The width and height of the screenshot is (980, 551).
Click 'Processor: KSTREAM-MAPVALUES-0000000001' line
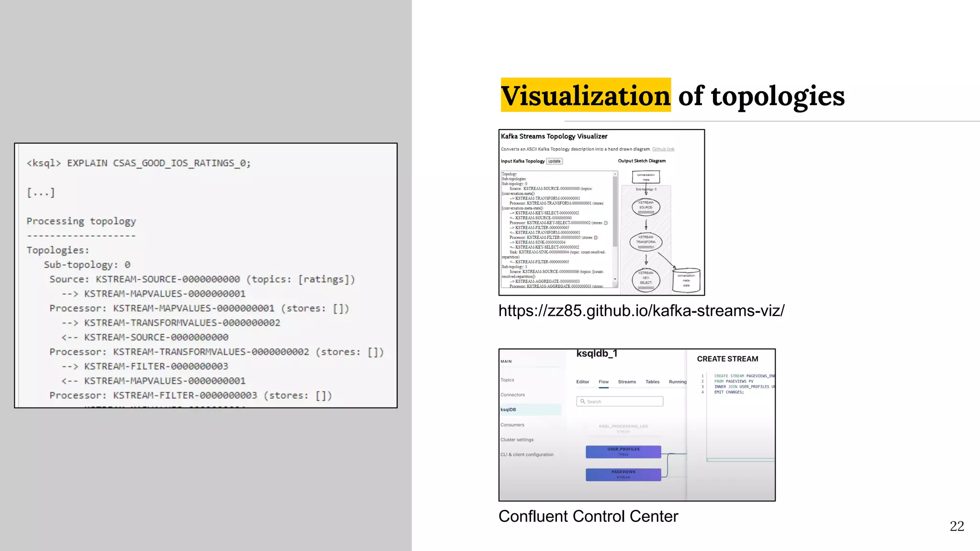[x=199, y=309]
